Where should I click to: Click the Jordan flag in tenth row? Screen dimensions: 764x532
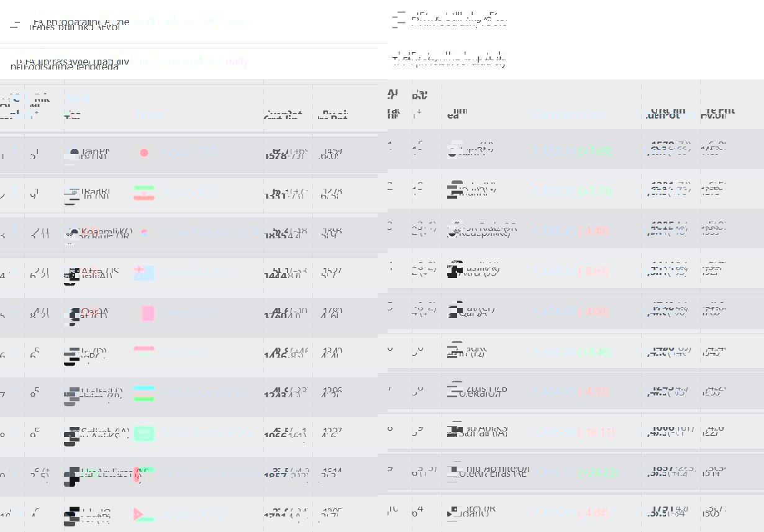(x=144, y=515)
